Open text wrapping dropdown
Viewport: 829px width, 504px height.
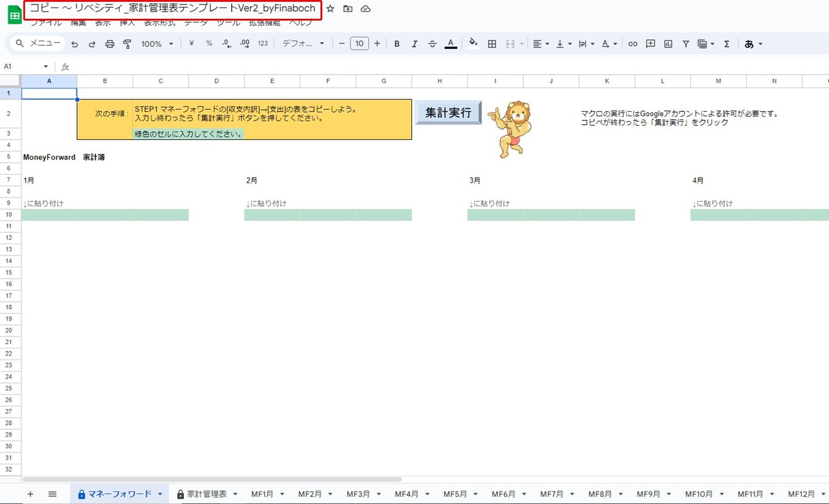[x=587, y=44]
